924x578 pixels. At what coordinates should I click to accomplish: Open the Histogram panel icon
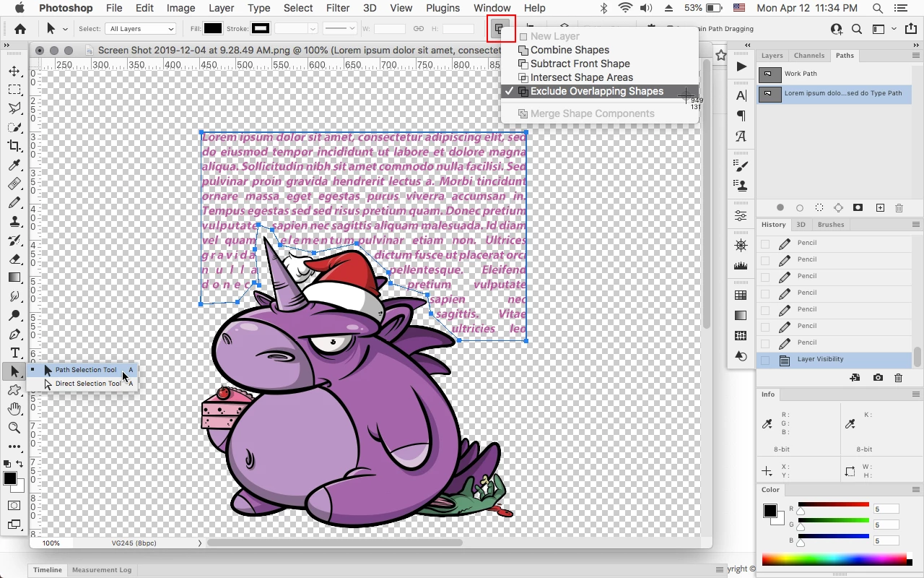pos(741,266)
